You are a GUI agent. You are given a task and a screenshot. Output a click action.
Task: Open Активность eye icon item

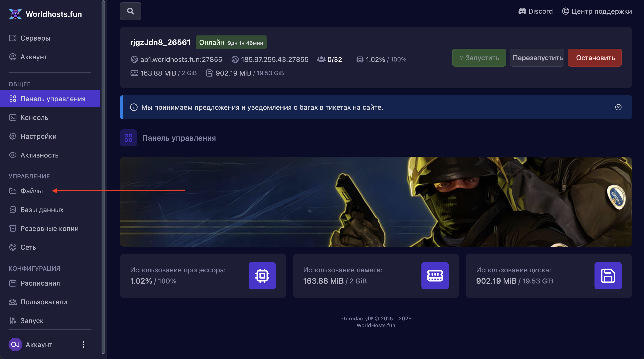tap(13, 155)
